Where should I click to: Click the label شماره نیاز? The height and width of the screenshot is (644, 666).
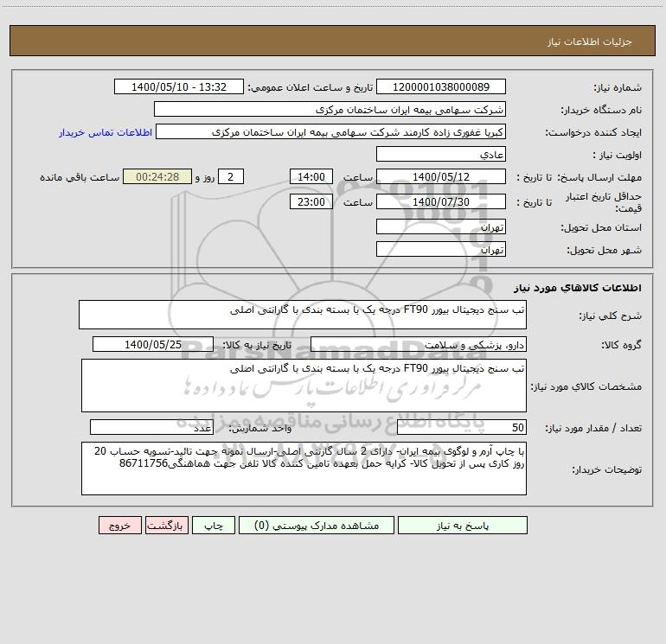(618, 87)
